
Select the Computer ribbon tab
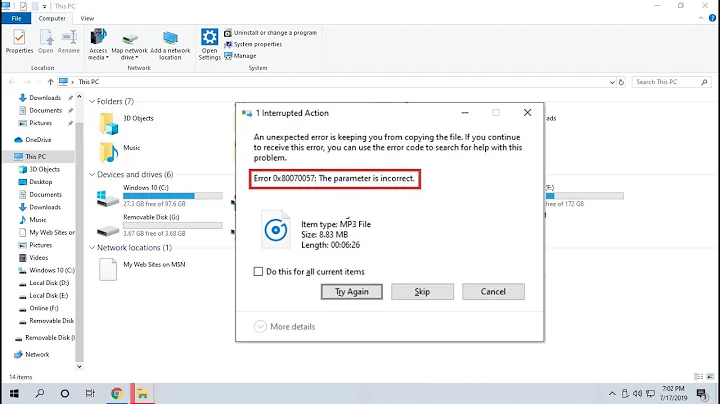click(x=52, y=18)
